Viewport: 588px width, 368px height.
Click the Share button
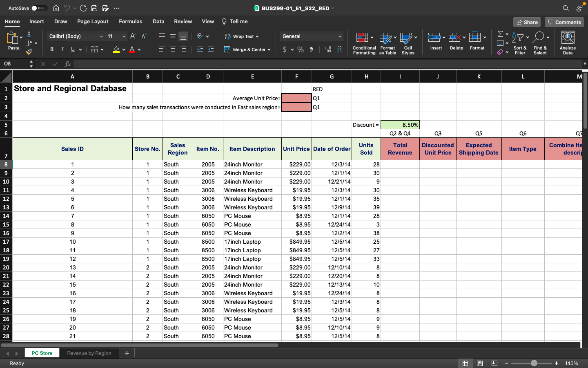pos(527,22)
